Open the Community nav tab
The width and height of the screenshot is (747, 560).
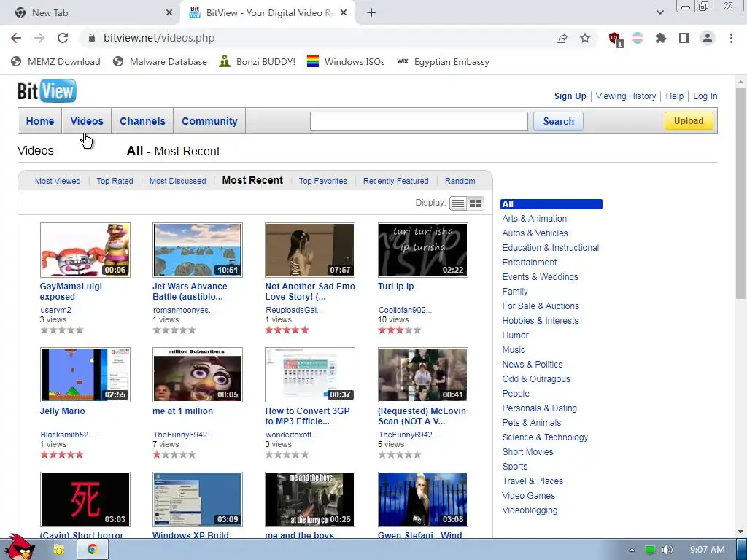pyautogui.click(x=209, y=121)
